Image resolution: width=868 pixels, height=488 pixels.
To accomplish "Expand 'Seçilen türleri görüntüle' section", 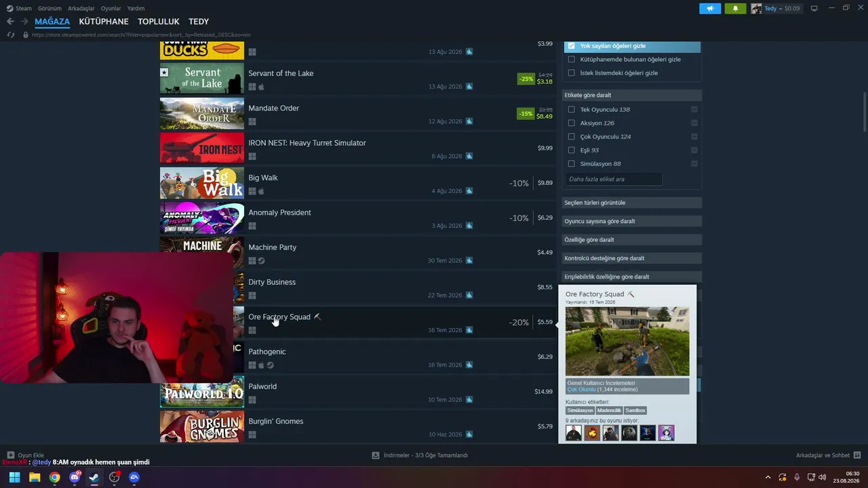I will click(632, 203).
